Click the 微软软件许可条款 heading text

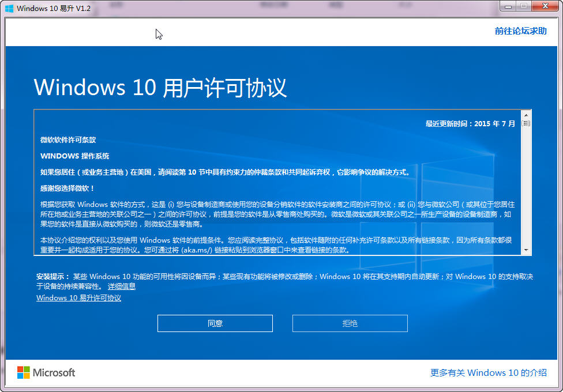pos(68,140)
